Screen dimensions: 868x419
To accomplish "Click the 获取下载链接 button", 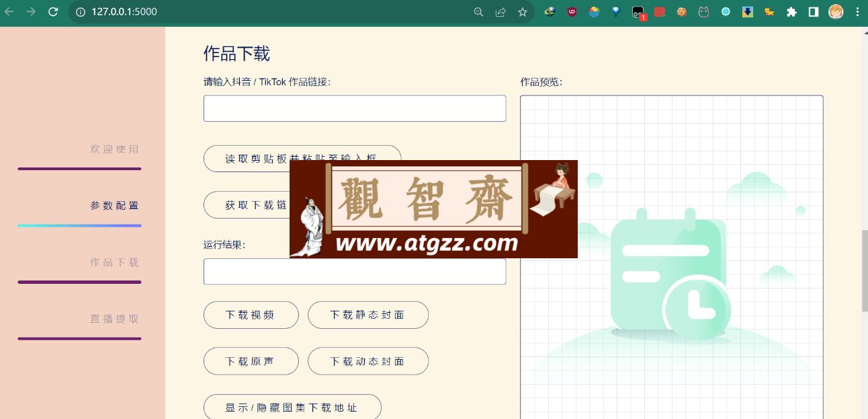I will [247, 205].
